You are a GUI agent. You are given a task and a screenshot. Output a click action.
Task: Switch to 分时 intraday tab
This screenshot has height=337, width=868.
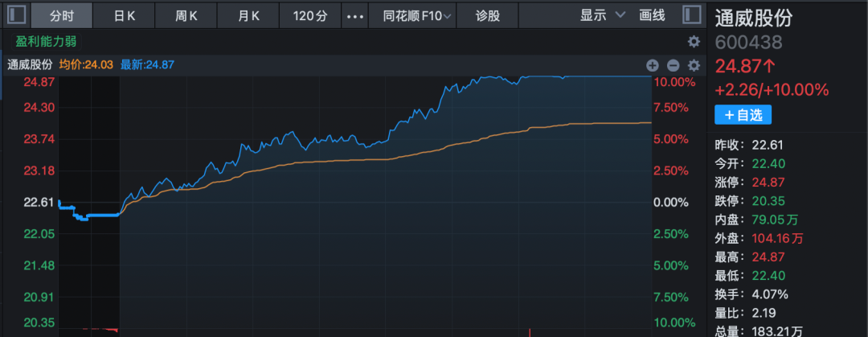point(62,16)
